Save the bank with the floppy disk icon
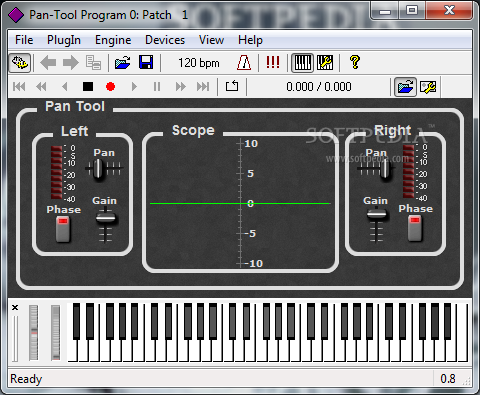Screen dimensions: 480x395 (x=146, y=63)
